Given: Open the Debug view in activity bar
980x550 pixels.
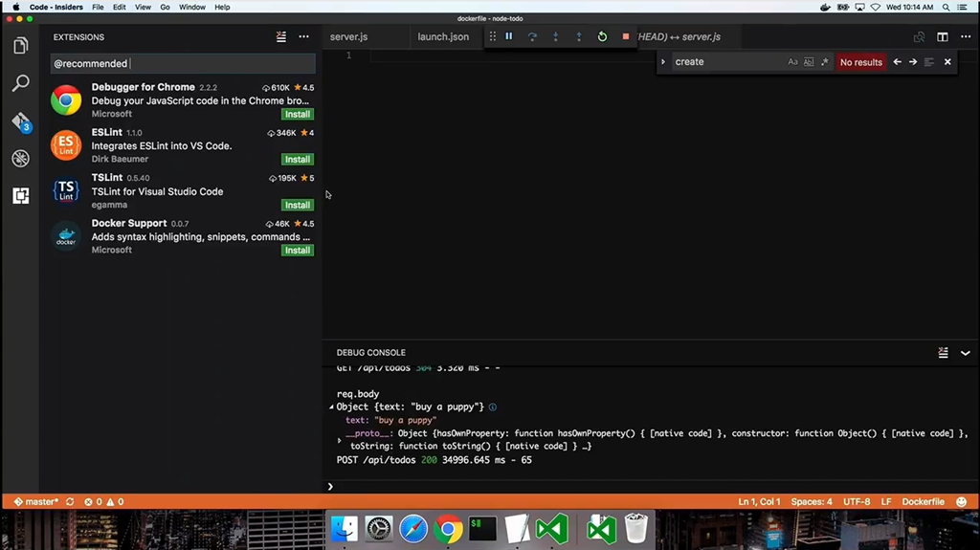Looking at the screenshot, I should [20, 159].
